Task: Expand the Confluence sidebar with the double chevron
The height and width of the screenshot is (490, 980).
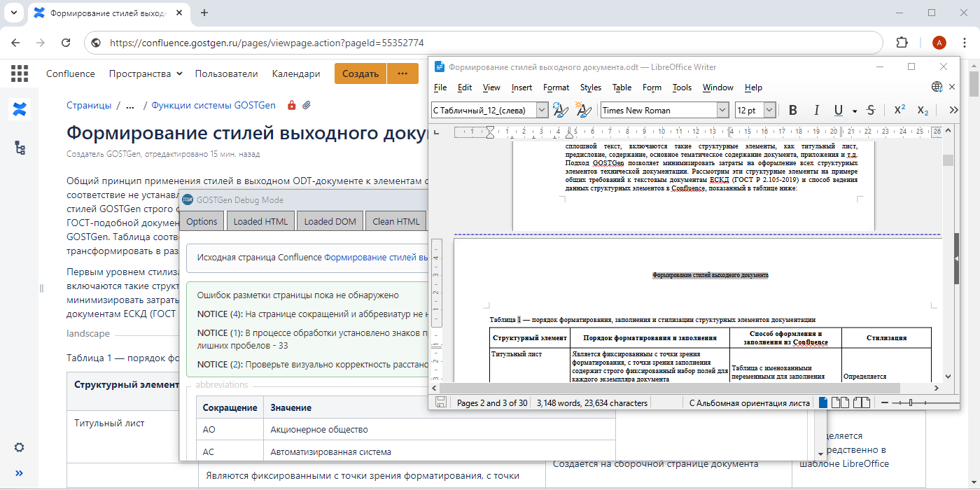Action: click(20, 472)
